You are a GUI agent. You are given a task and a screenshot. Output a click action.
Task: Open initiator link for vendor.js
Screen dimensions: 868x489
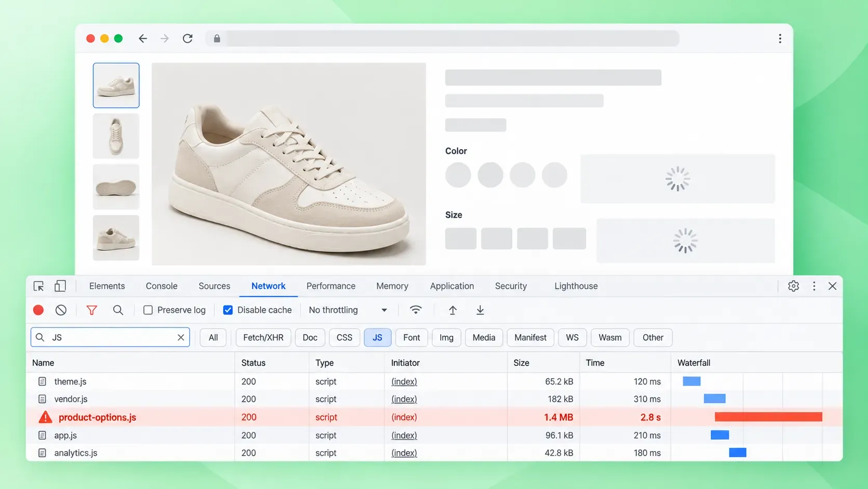[x=404, y=399]
